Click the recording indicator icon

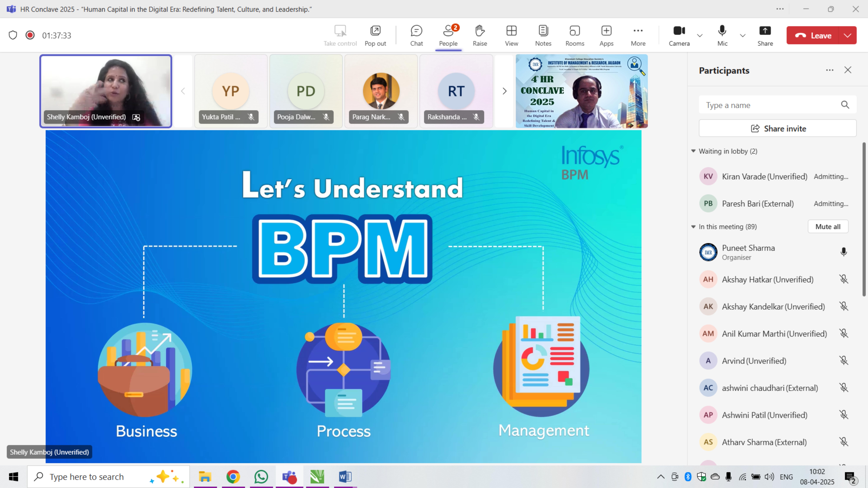click(x=30, y=35)
